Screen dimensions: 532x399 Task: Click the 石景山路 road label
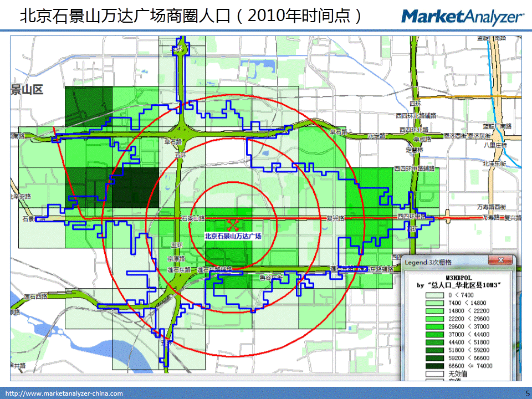tap(193, 219)
